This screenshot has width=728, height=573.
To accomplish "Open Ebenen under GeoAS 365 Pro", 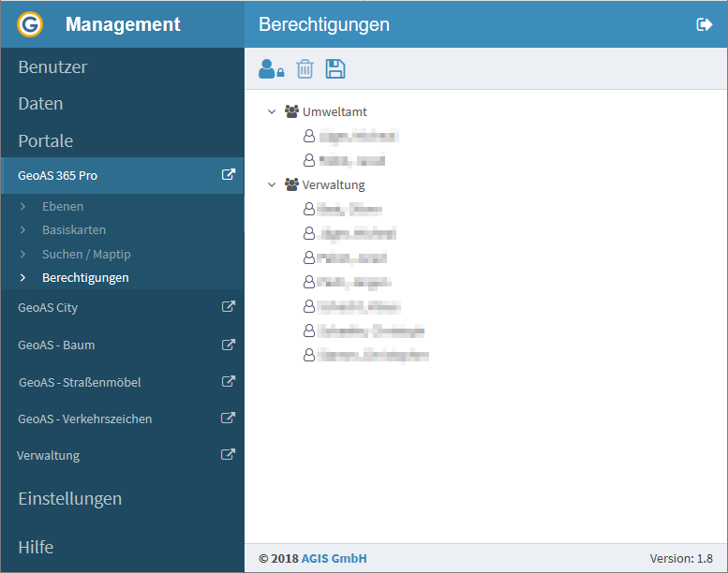I will coord(63,207).
